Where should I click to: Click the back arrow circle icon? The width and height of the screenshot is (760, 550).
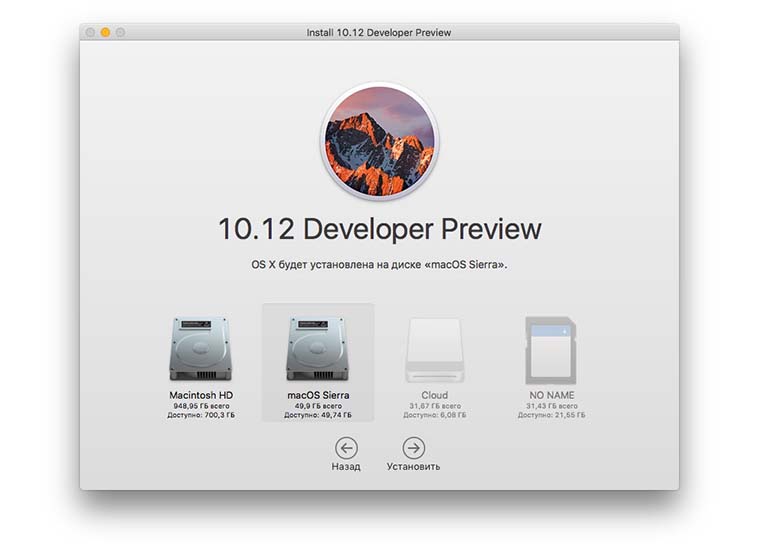click(346, 448)
